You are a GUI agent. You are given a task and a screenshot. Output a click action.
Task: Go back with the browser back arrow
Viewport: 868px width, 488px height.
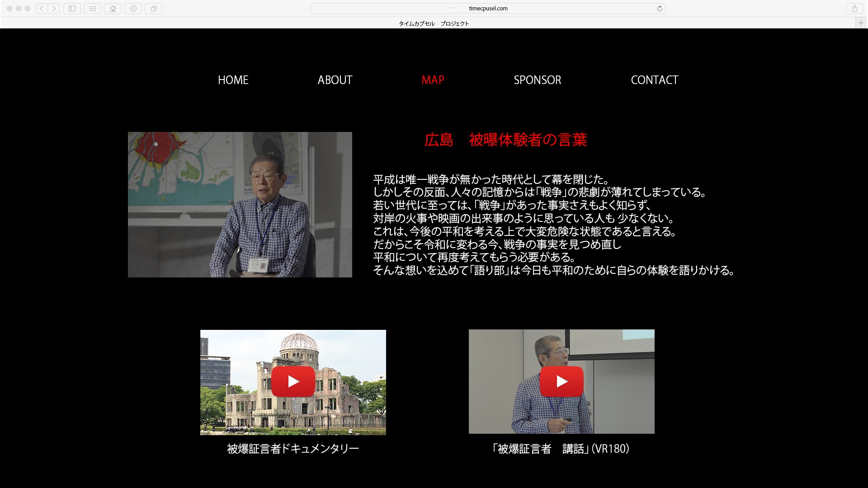[42, 9]
